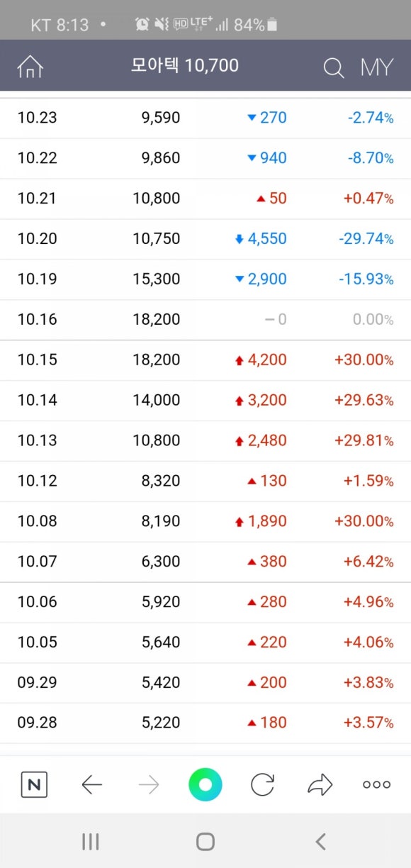Viewport: 411px width, 868px height.
Task: Select the 10.08 row with +30.00%
Action: [205, 521]
